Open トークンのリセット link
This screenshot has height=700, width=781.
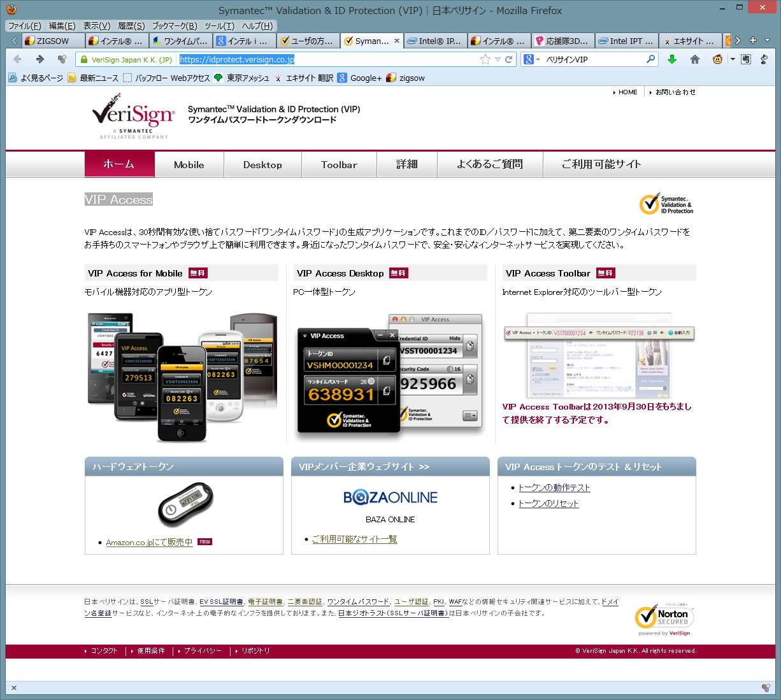click(548, 504)
